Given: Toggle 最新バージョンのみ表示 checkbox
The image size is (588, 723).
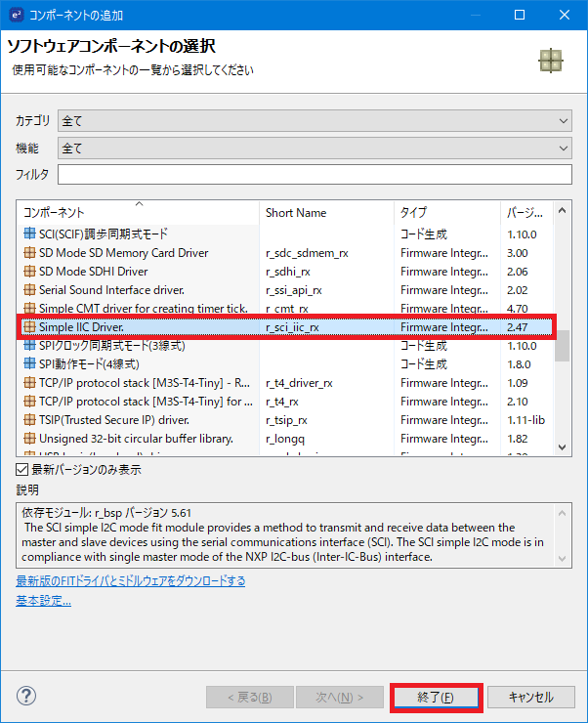Looking at the screenshot, I should [x=21, y=469].
